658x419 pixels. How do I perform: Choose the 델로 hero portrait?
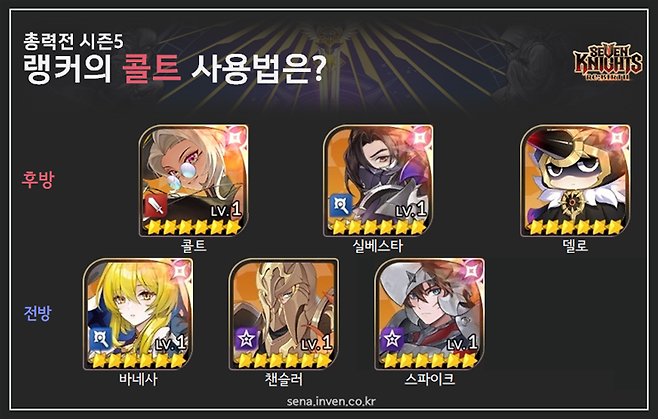tap(575, 180)
